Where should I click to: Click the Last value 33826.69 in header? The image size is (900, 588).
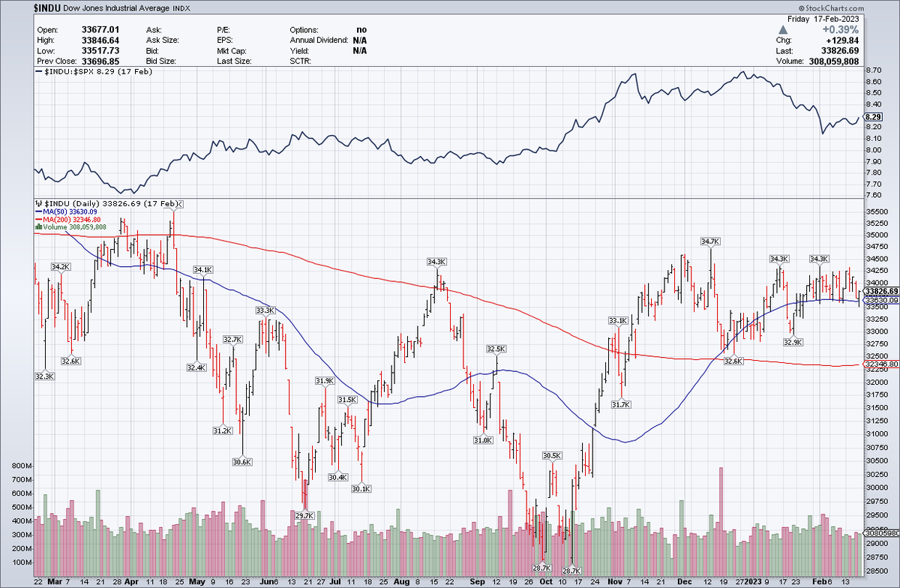pos(840,50)
